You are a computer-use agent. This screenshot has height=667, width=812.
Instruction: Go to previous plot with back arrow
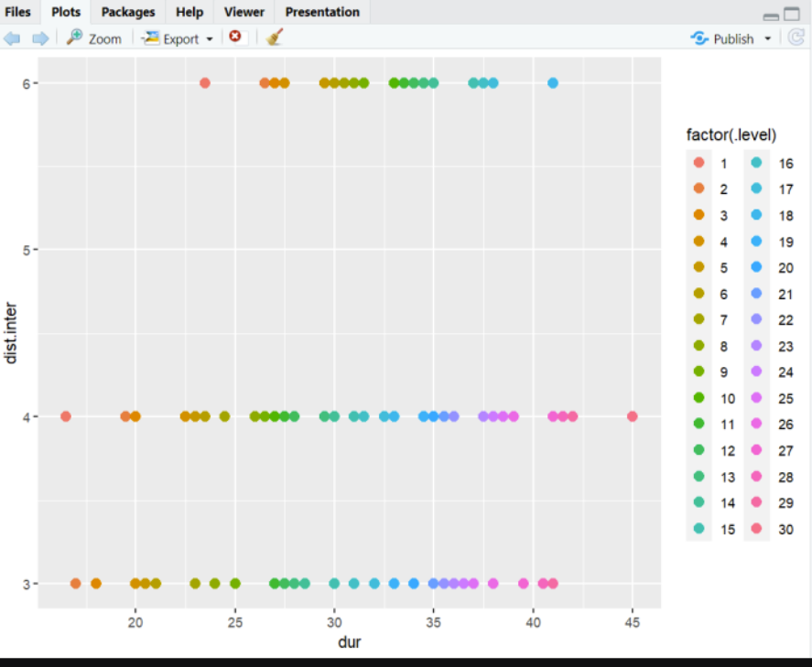pyautogui.click(x=12, y=38)
